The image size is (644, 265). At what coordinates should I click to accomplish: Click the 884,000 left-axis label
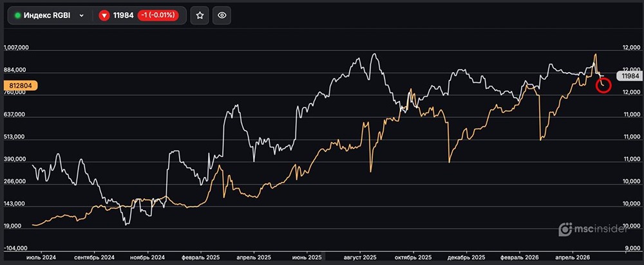(x=14, y=69)
